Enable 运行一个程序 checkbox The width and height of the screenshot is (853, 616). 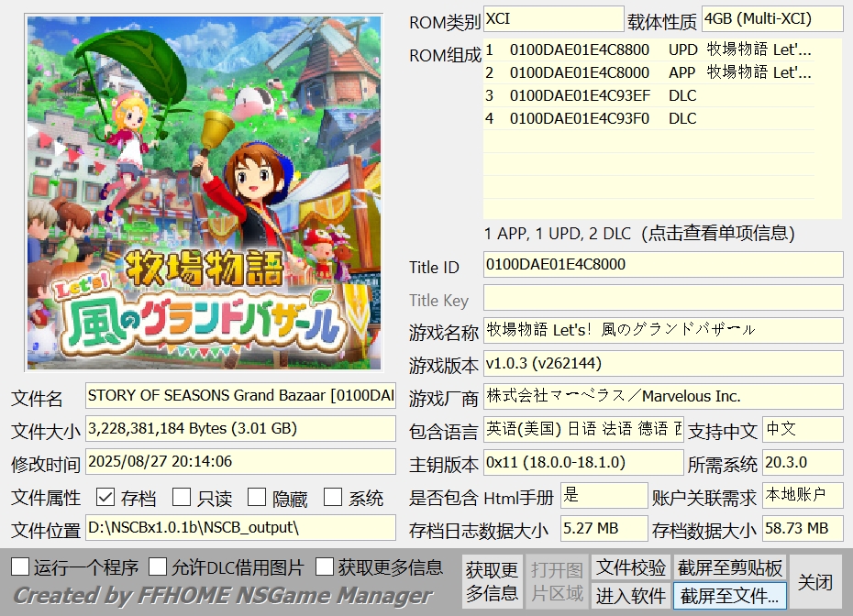(20, 566)
